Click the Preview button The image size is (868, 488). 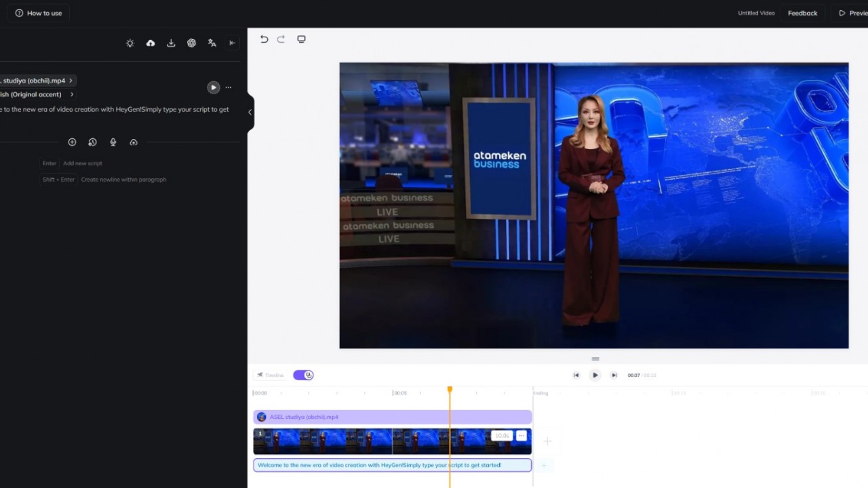tap(852, 13)
